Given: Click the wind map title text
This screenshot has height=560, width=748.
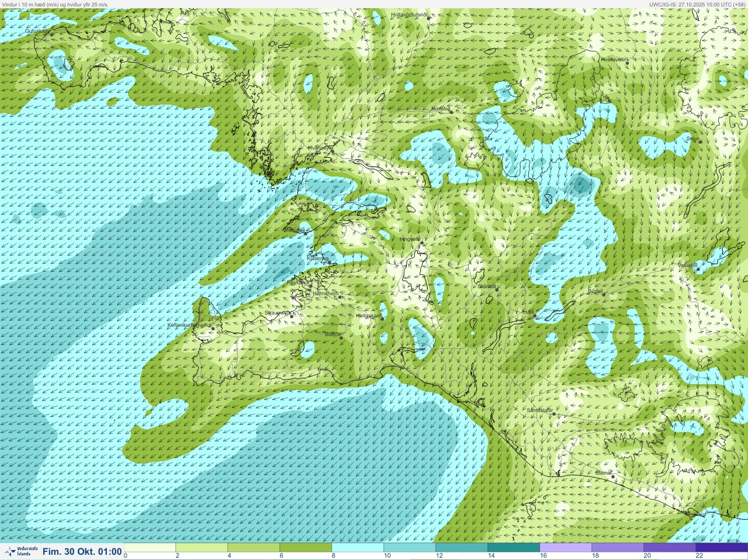Looking at the screenshot, I should (54, 4).
